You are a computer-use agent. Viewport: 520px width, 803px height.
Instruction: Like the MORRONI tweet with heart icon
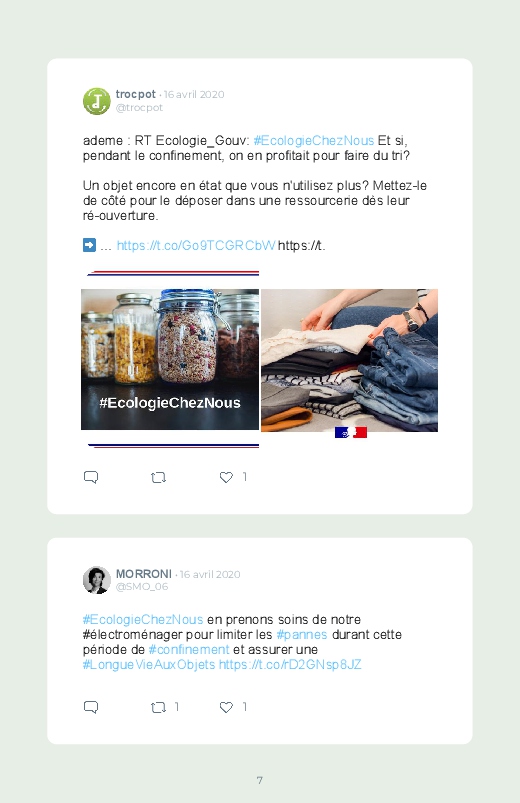226,707
